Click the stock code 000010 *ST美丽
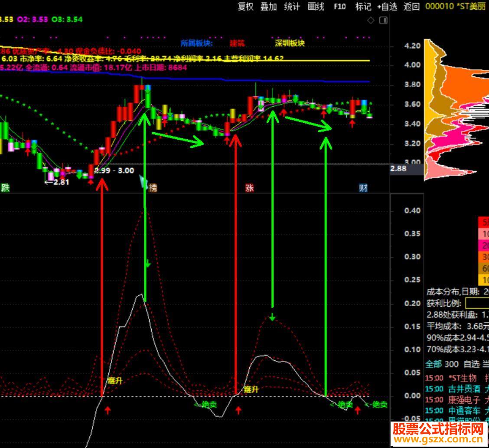This screenshot has height=448, width=489. click(455, 7)
